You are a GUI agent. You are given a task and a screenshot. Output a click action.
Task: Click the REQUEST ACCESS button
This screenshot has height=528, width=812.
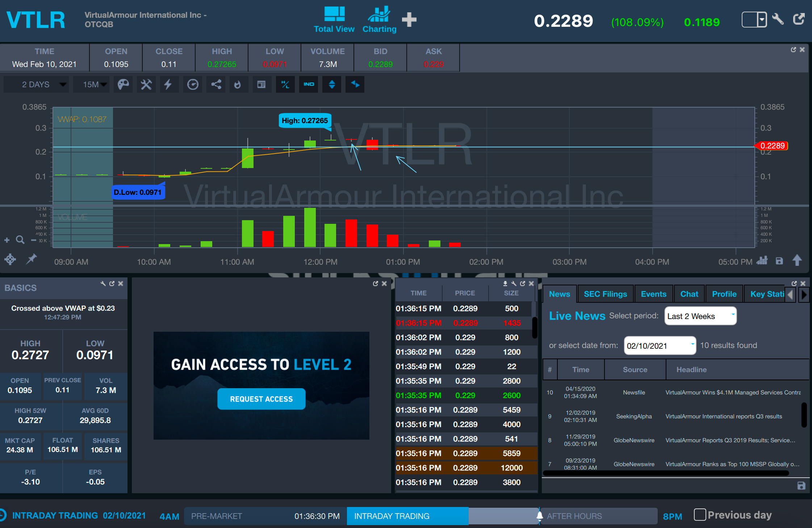261,399
